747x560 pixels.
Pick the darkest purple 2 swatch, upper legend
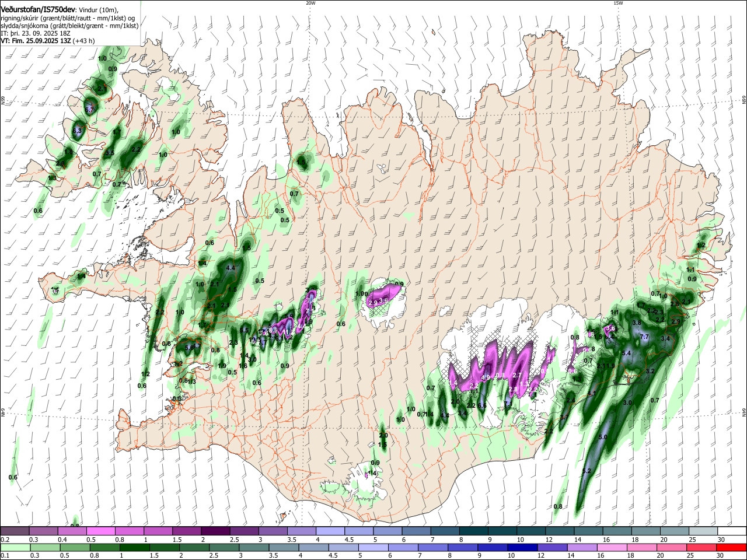click(215, 531)
